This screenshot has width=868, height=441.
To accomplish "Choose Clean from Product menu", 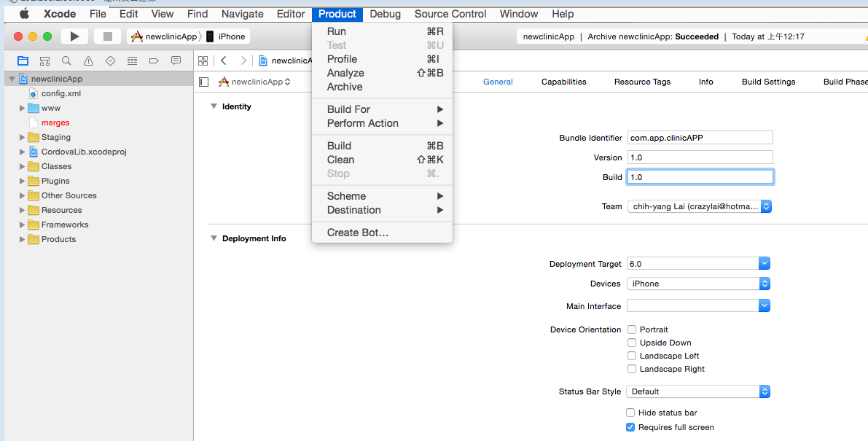I will pyautogui.click(x=382, y=160).
